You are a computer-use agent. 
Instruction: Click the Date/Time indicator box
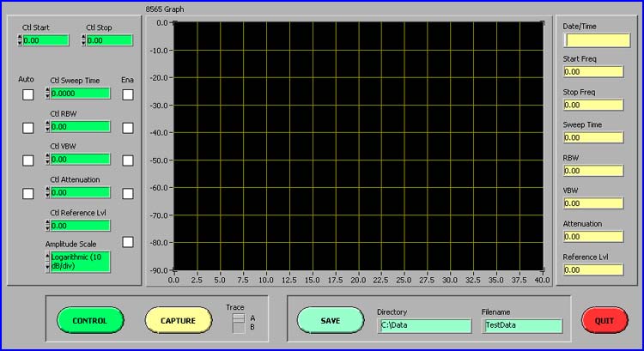tap(592, 39)
